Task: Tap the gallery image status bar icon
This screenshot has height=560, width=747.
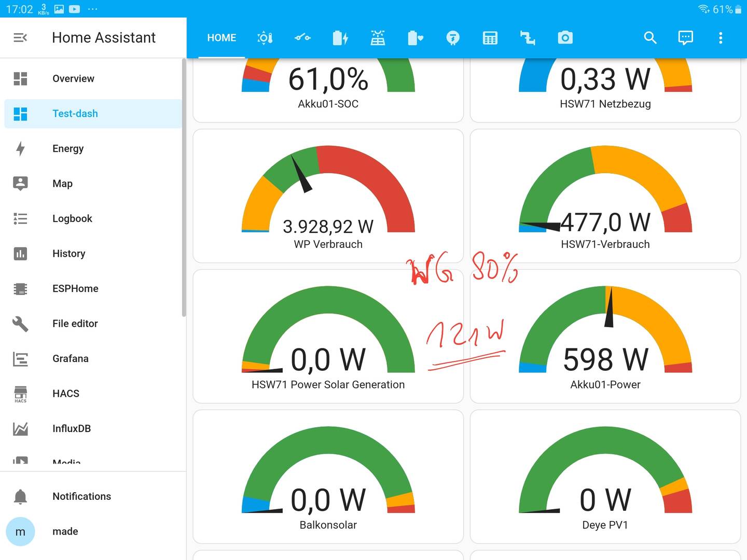Action: [59, 9]
